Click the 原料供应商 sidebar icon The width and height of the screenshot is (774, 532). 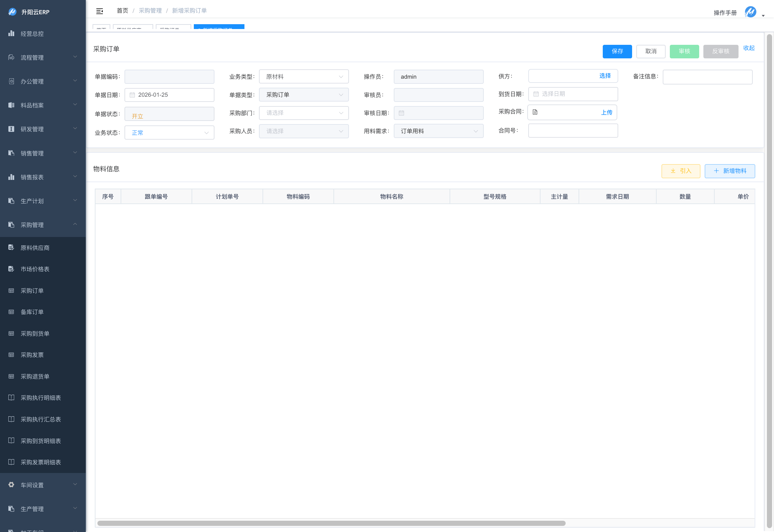tap(11, 247)
